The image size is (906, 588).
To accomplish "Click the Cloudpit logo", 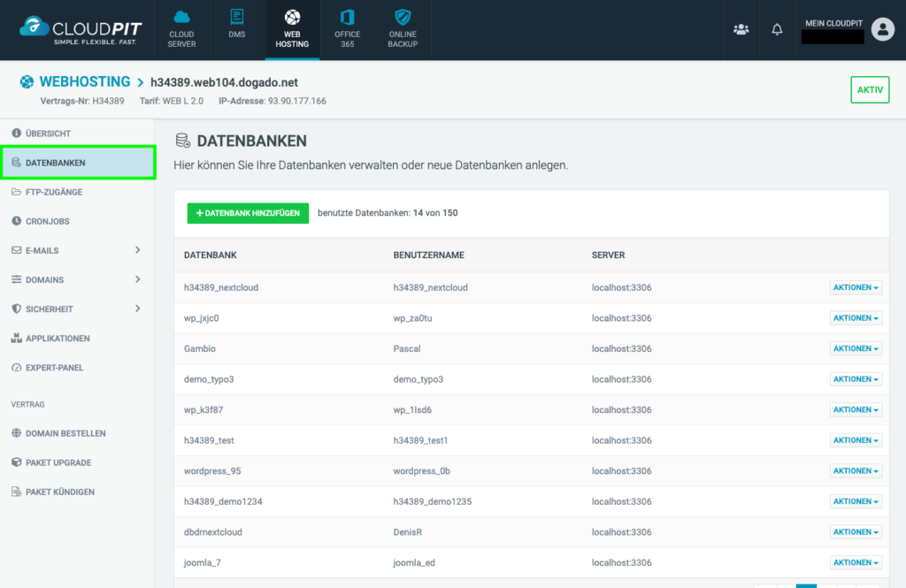I will pos(78,28).
